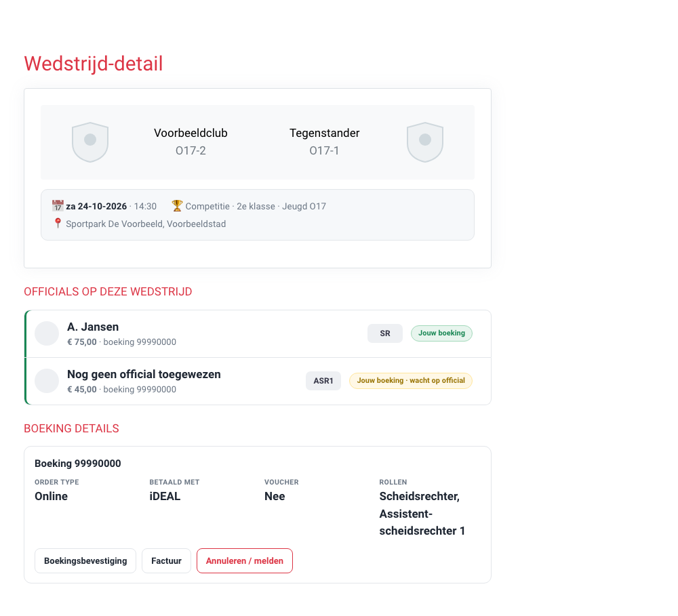Click the payment method value 'iDEAL'
The height and width of the screenshot is (616, 678).
(x=165, y=496)
